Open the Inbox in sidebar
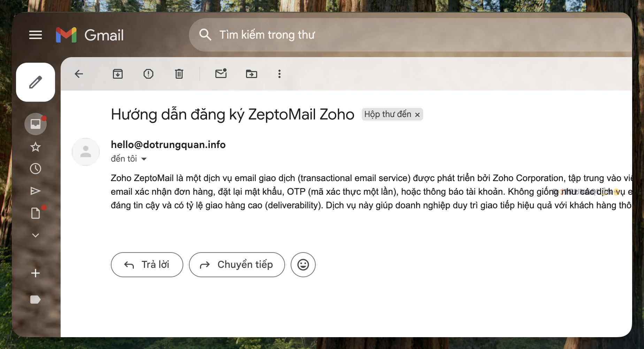The width and height of the screenshot is (644, 349). pyautogui.click(x=36, y=124)
